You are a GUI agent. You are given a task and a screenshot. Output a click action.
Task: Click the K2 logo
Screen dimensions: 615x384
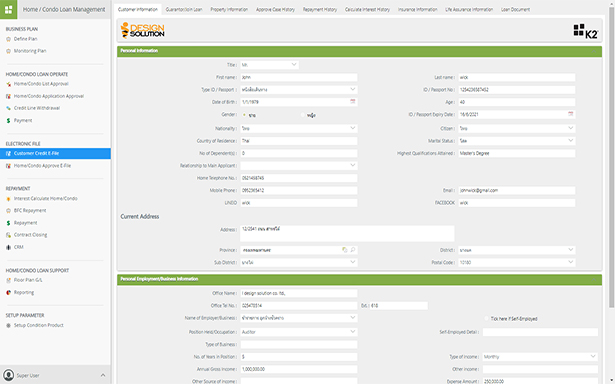(586, 31)
